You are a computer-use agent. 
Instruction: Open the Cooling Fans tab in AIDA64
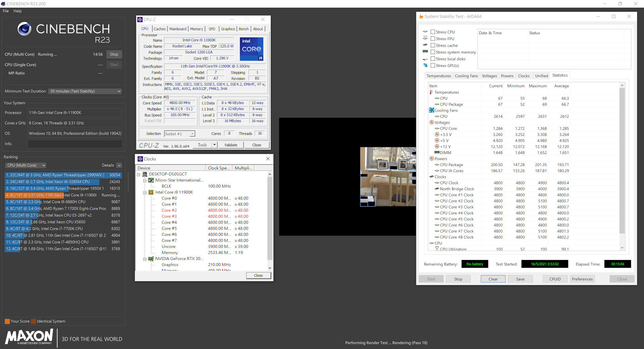tap(466, 76)
